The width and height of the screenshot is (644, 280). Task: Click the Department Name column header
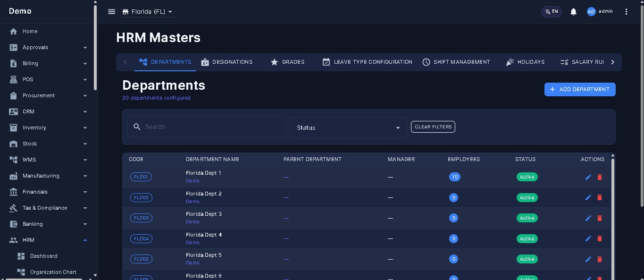point(212,159)
